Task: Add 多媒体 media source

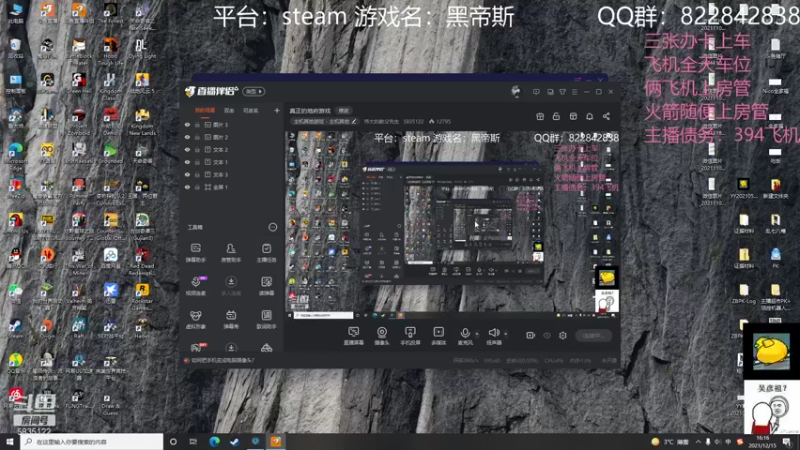Action: [x=439, y=336]
